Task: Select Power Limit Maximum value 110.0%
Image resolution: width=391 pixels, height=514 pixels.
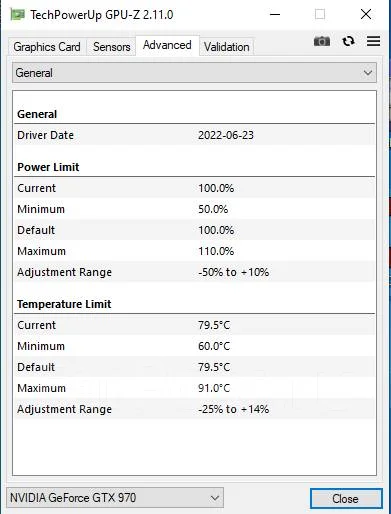Action: [216, 251]
